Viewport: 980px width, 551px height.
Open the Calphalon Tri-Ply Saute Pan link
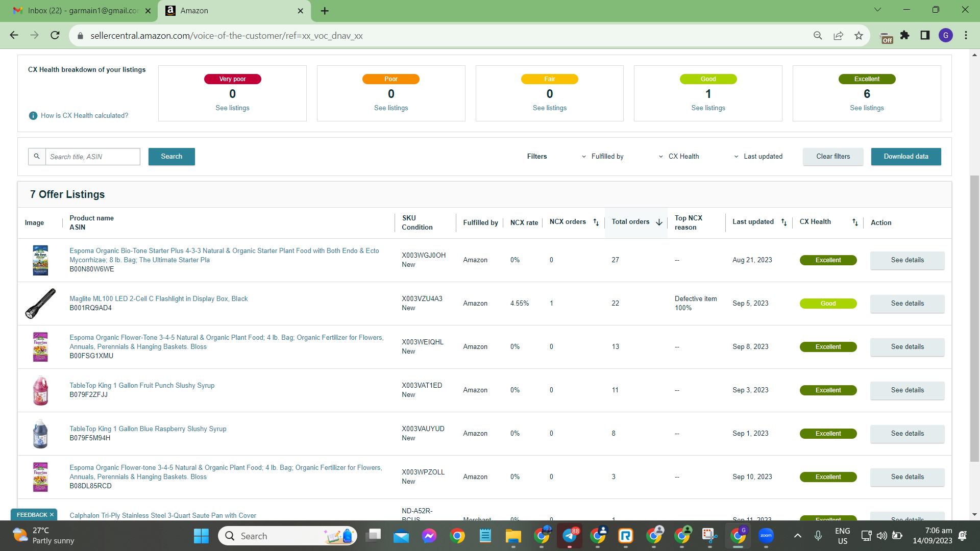pyautogui.click(x=163, y=515)
